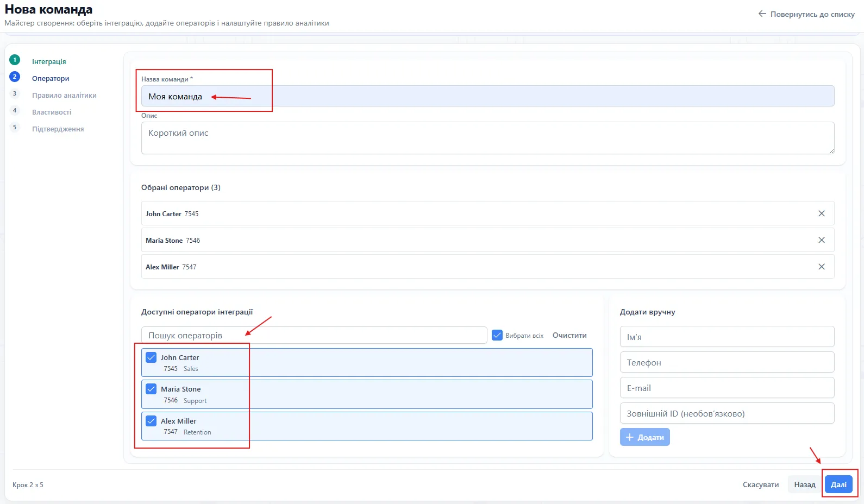Click Повернутись до списку link
The width and height of the screenshot is (864, 504).
(812, 14)
